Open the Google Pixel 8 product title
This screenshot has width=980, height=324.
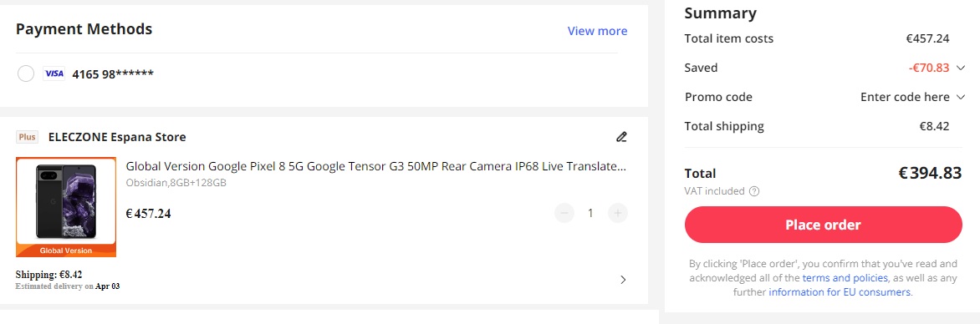[376, 166]
